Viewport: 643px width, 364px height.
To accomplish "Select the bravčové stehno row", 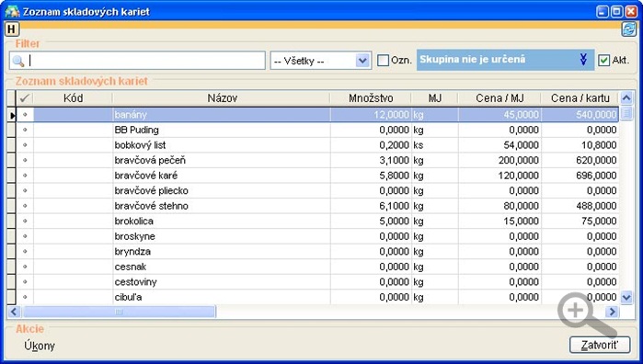I will tap(317, 205).
